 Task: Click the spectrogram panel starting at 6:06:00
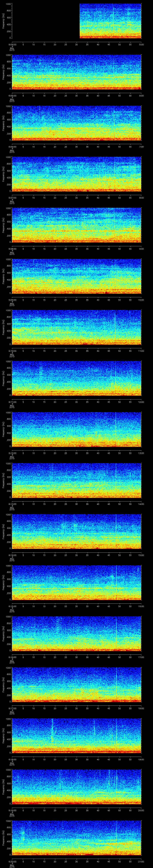tap(77, 123)
